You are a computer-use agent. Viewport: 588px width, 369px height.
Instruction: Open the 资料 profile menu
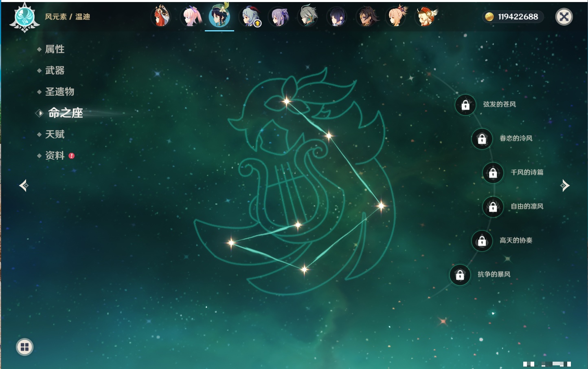pos(55,155)
